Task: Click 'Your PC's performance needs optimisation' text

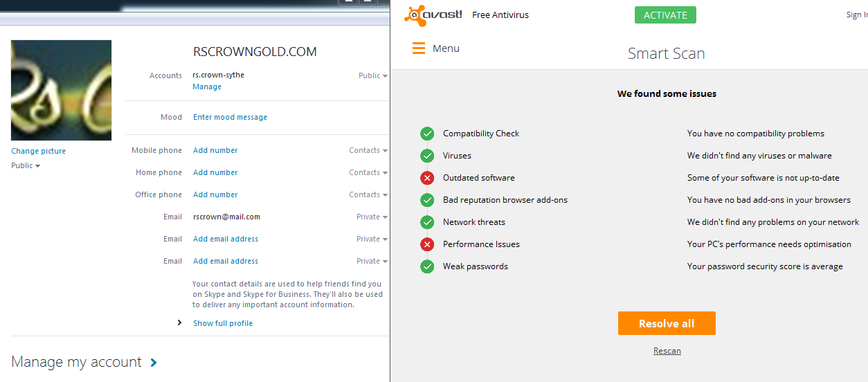Action: click(769, 244)
